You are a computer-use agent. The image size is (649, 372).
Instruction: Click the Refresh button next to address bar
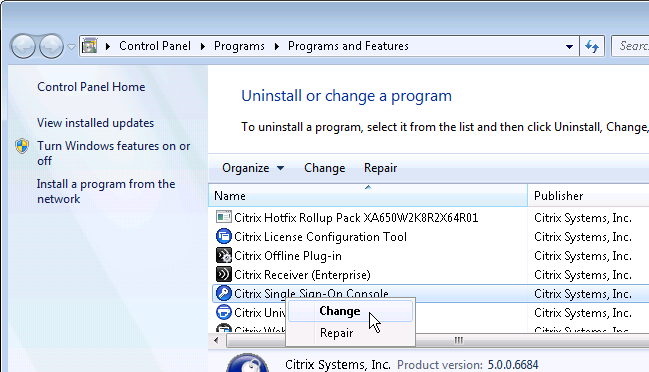[592, 46]
